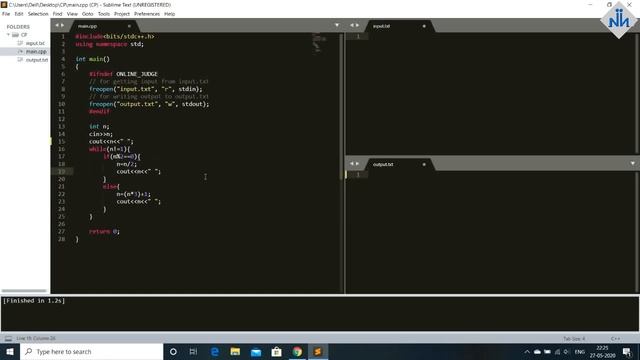Select main.cpp in the sidebar
Viewport: 640px width, 360px height.
pos(36,51)
